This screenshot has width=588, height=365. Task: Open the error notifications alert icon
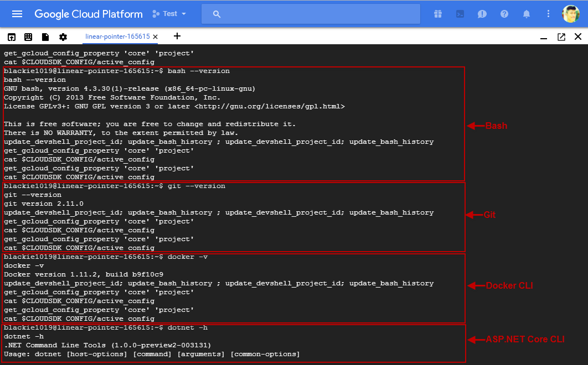pyautogui.click(x=482, y=14)
